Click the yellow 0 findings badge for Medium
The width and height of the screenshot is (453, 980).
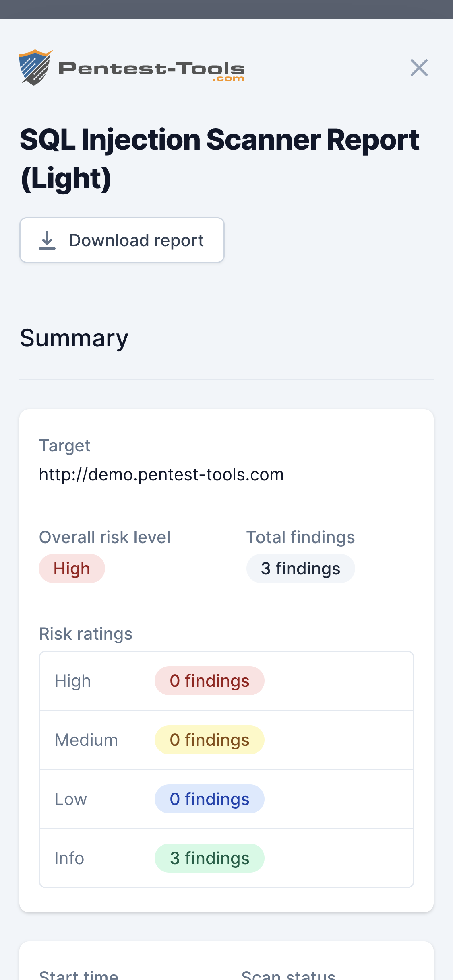[x=209, y=739]
